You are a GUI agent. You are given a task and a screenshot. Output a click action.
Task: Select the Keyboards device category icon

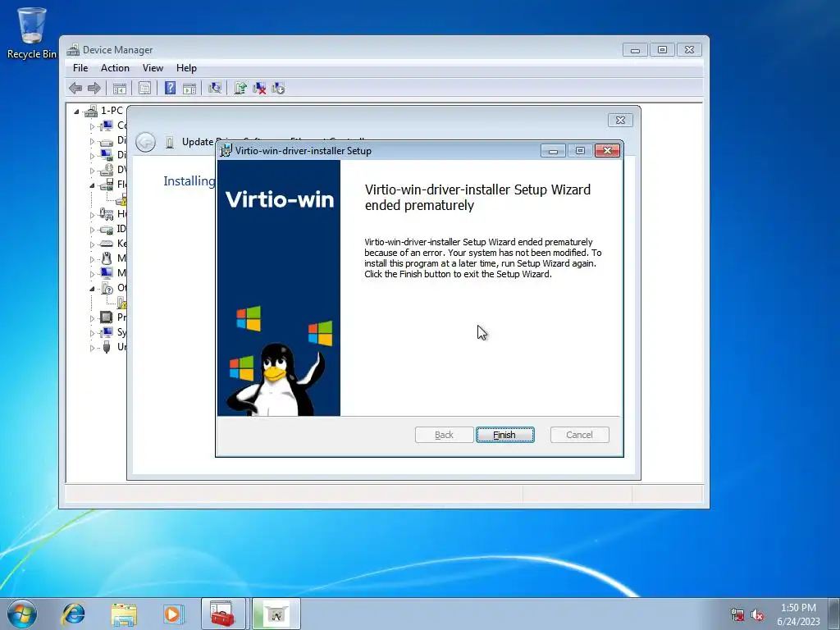point(107,243)
